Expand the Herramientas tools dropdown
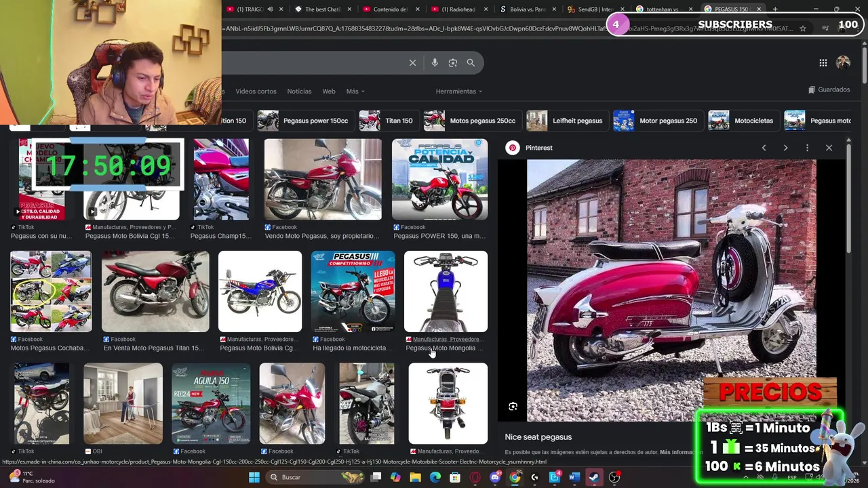868x488 pixels. pos(459,91)
